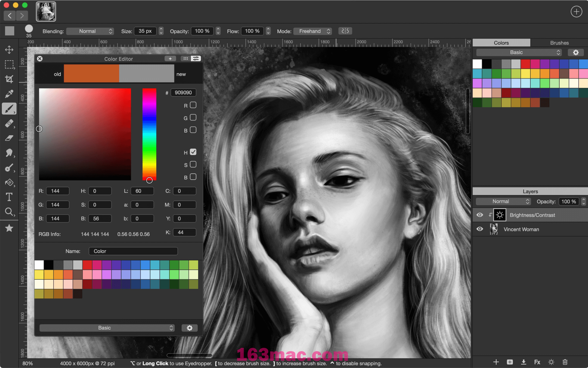The image size is (588, 368).
Task: Toggle visibility of Vincent Woman layer
Action: click(x=480, y=229)
